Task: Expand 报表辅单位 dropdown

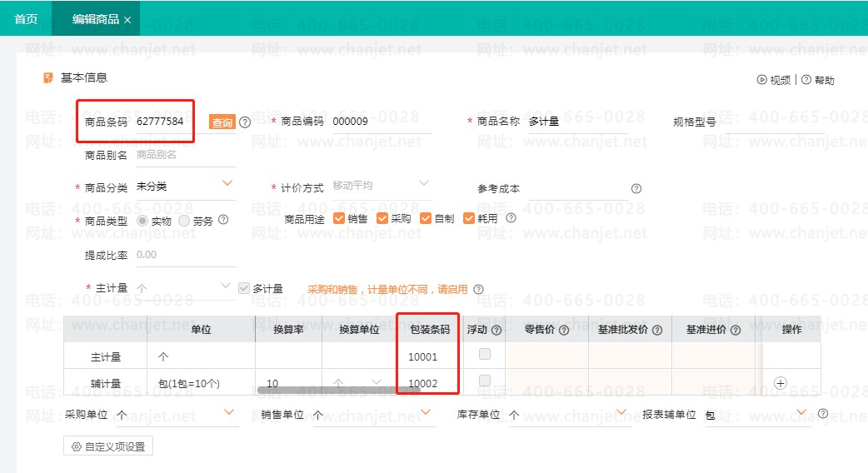Action: (x=801, y=412)
